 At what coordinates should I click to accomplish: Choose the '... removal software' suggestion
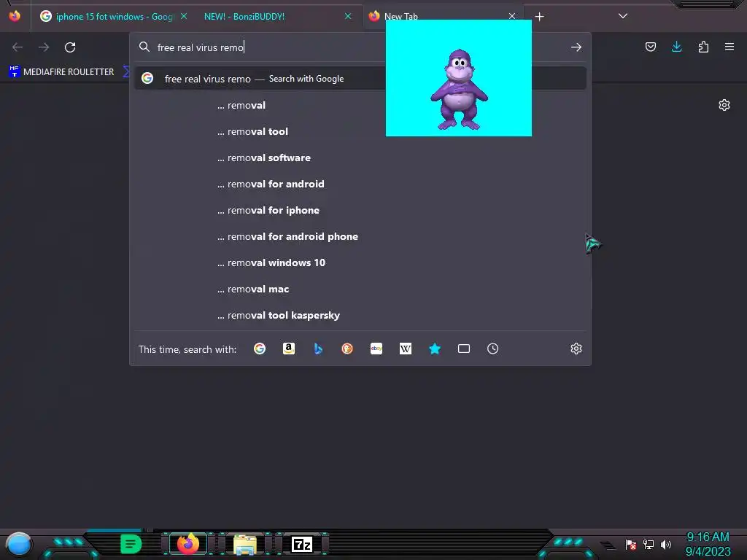tap(360, 157)
